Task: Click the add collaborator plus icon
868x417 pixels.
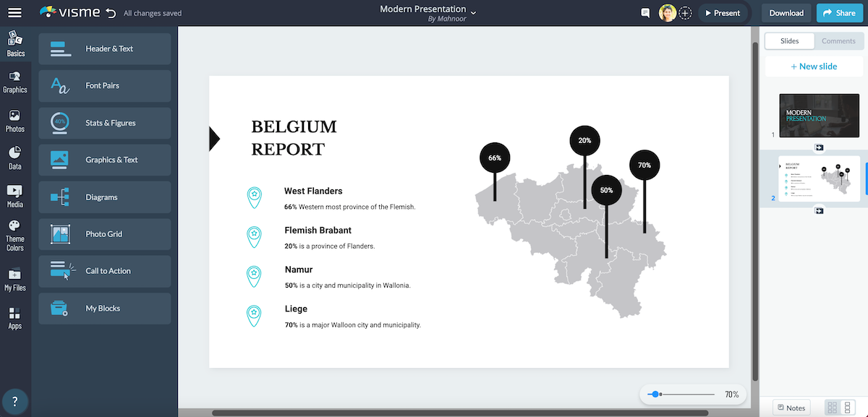Action: (686, 13)
